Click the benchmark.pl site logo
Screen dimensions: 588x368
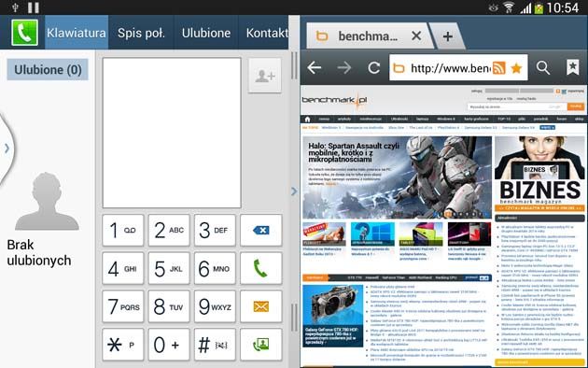334,100
